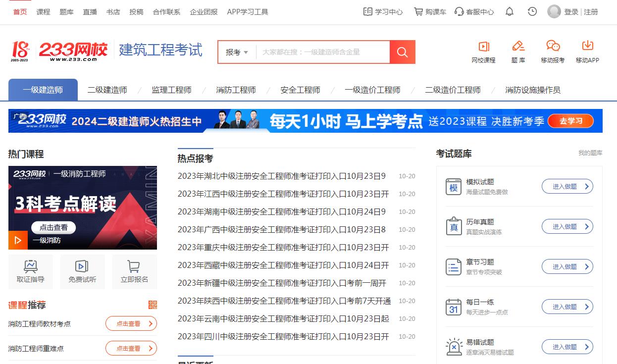Open the 2023年江西中级注册安全工程师 news link
The image size is (617, 364).
pos(283,194)
